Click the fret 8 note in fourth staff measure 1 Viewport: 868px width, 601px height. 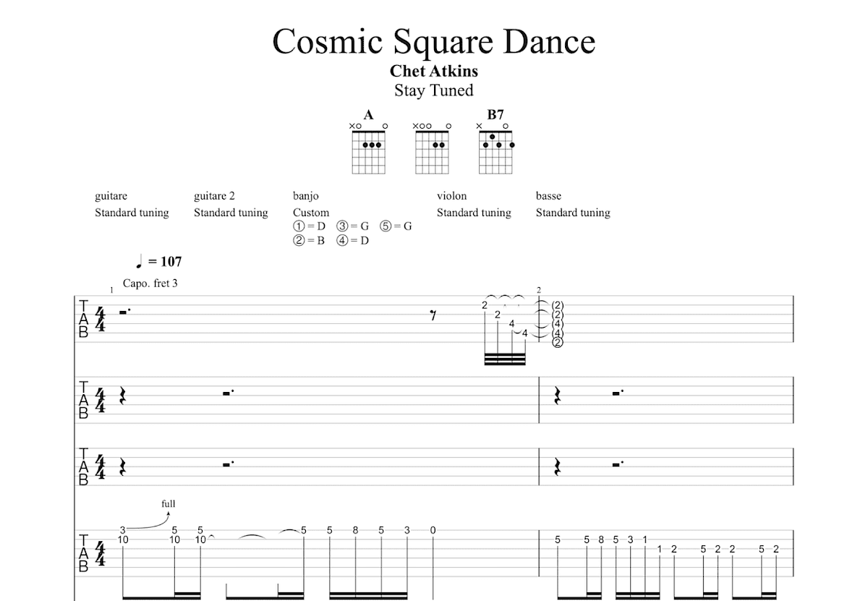pyautogui.click(x=355, y=530)
